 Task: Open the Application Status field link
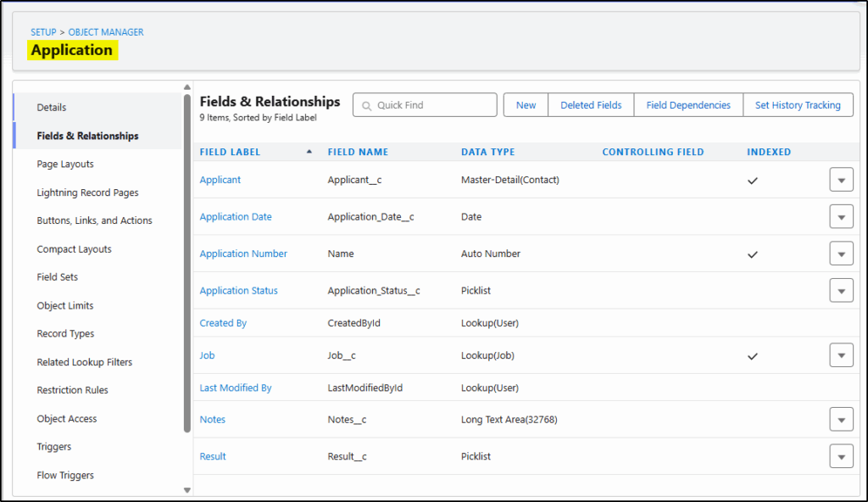coord(238,291)
